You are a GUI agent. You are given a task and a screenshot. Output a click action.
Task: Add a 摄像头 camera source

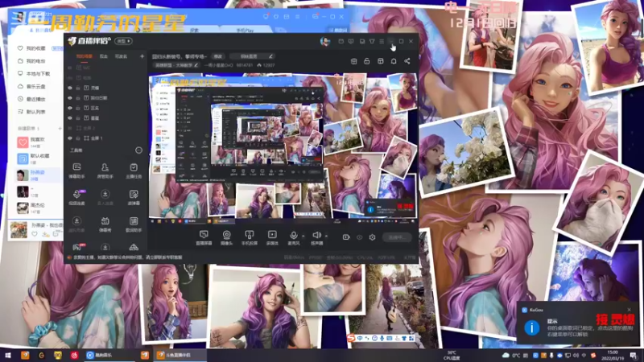pos(226,237)
